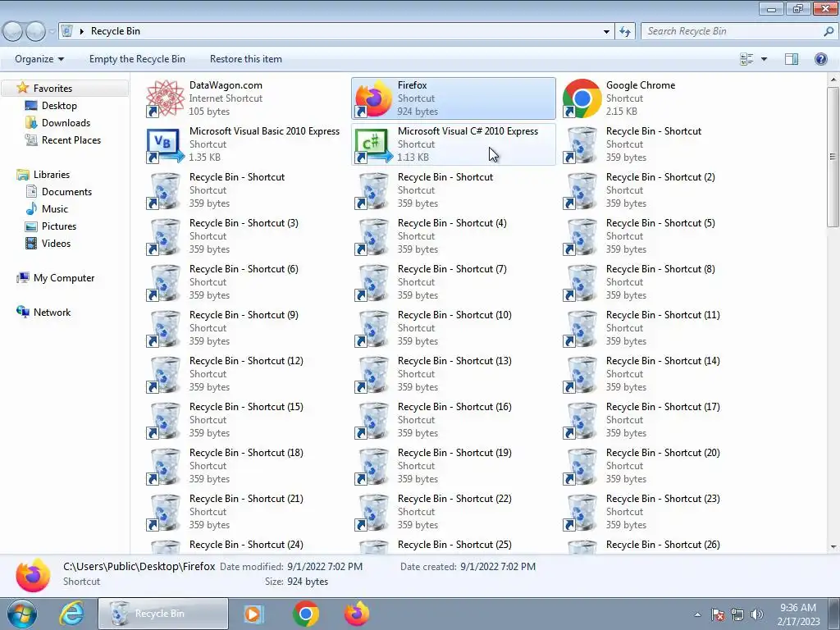The height and width of the screenshot is (630, 840).
Task: Open the address bar history dropdown
Action: click(x=606, y=32)
